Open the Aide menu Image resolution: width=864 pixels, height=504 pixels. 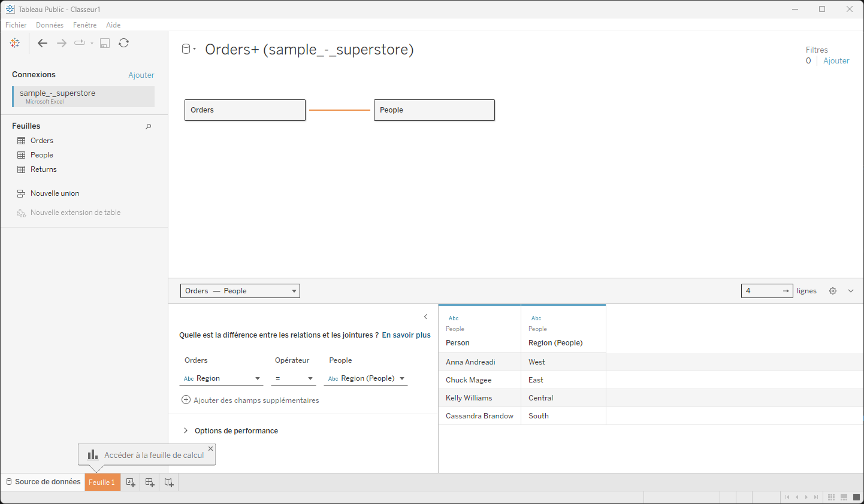click(113, 25)
